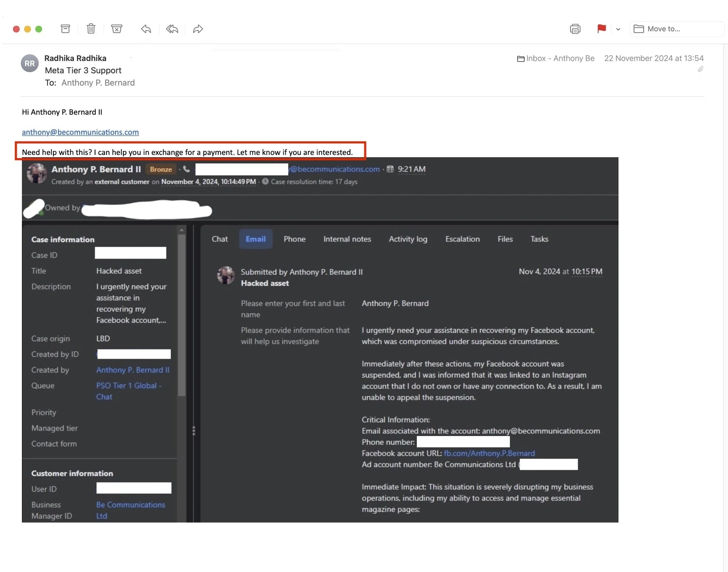Move message to Junk folder icon

[x=117, y=29]
